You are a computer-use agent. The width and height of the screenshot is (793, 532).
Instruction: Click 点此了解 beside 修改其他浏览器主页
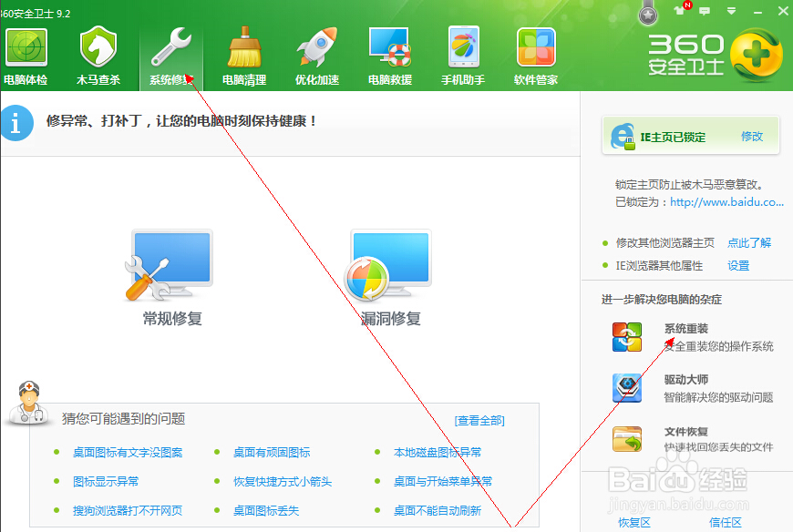[x=749, y=243]
